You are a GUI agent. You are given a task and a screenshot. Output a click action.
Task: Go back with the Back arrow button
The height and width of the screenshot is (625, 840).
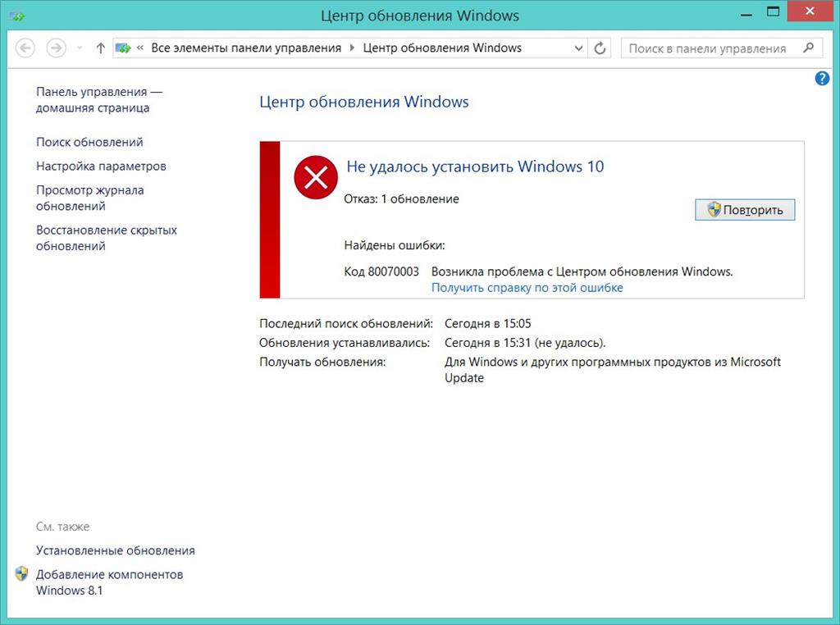tap(25, 48)
